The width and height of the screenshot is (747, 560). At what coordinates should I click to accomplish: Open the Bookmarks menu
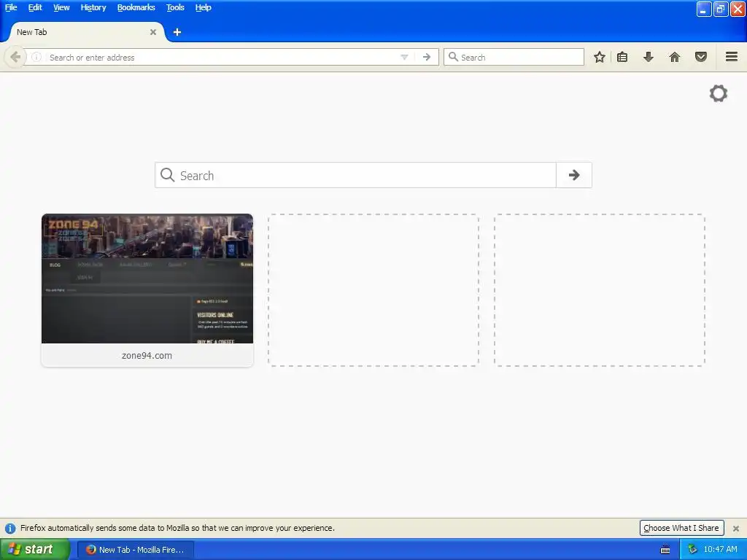click(136, 7)
